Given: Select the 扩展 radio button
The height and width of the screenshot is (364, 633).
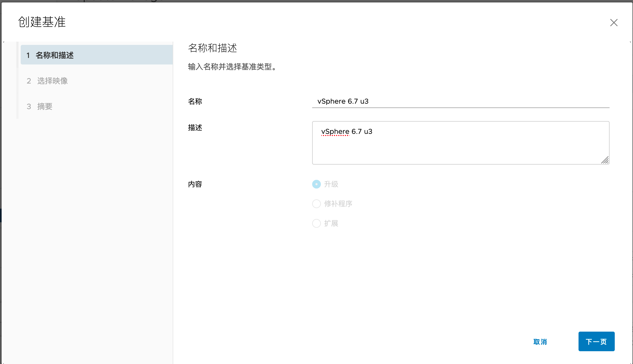Looking at the screenshot, I should pyautogui.click(x=316, y=223).
